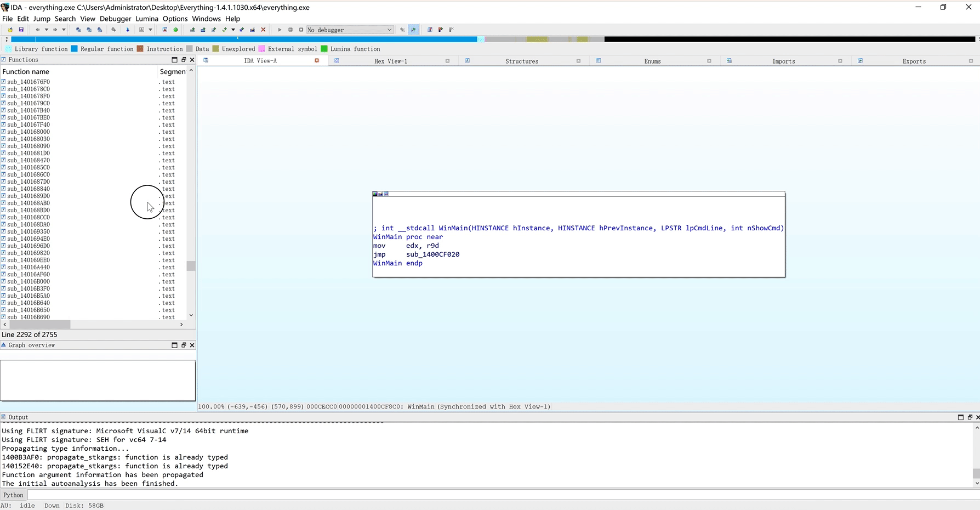Click the open file folder icon
The image size is (980, 510).
pyautogui.click(x=10, y=30)
